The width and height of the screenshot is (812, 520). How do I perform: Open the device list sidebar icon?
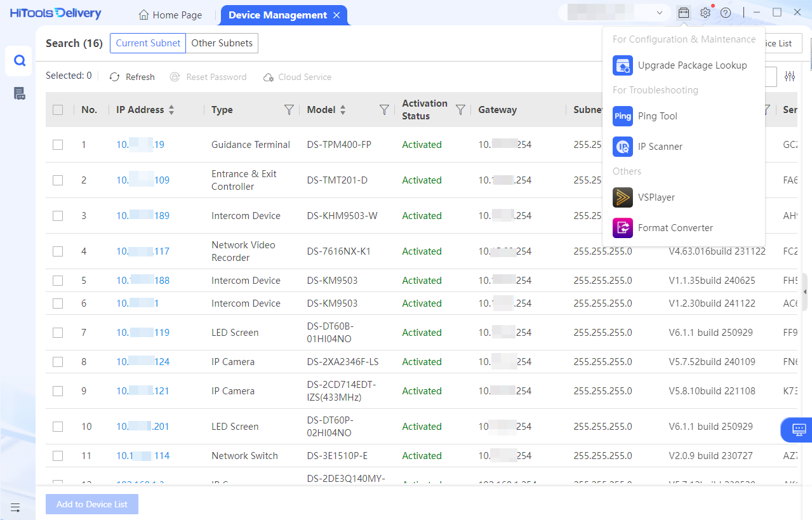20,94
